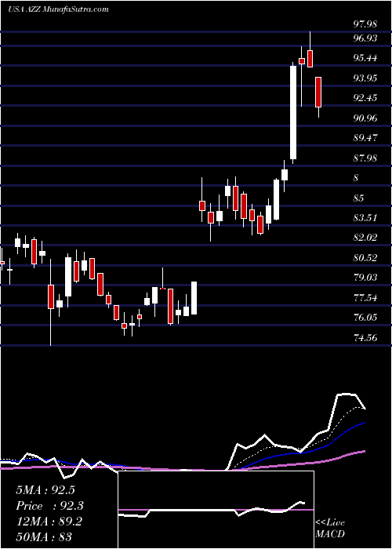Click the 50MA : 83 value
The width and height of the screenshot is (392, 549).
tap(44, 536)
